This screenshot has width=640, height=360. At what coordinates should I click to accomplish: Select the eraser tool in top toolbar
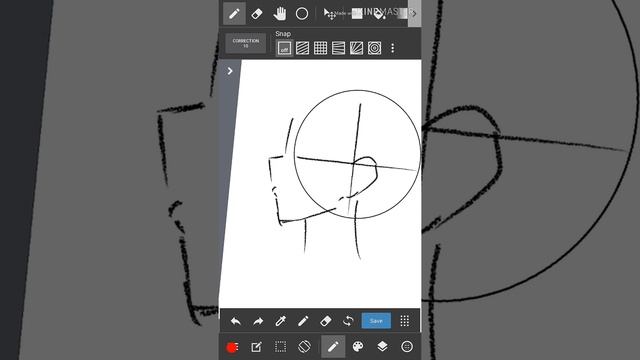click(257, 14)
